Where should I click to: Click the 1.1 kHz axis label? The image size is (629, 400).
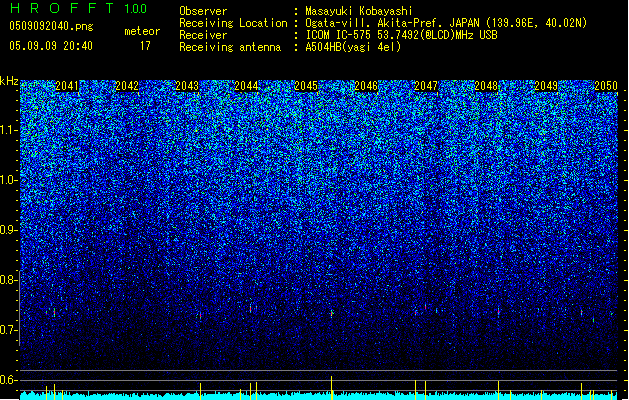8,130
